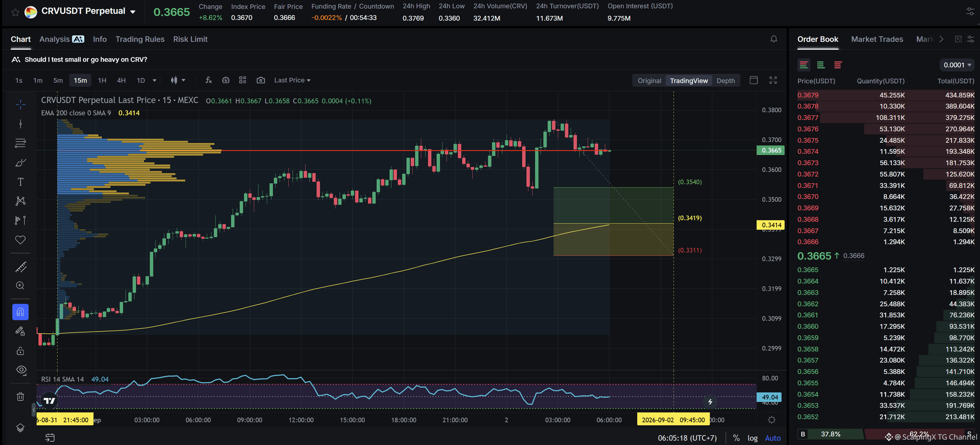Switch chart view to Depth
The image size is (980, 445).
(725, 81)
